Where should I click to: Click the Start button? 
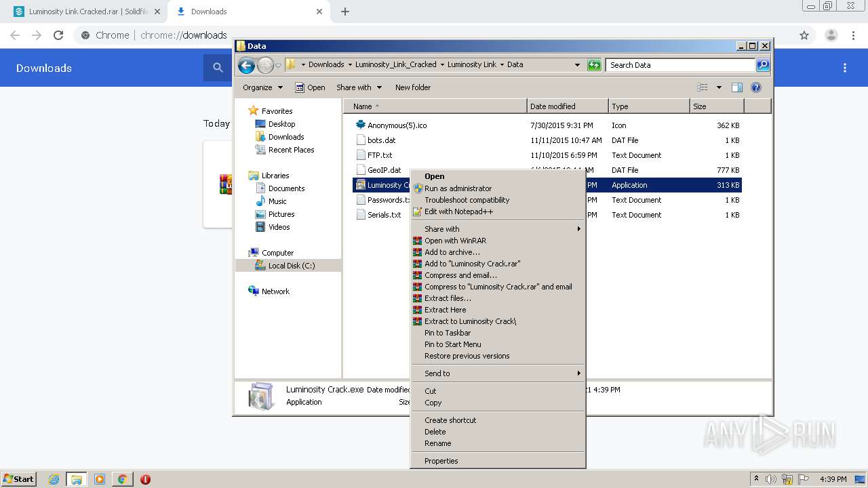point(18,479)
